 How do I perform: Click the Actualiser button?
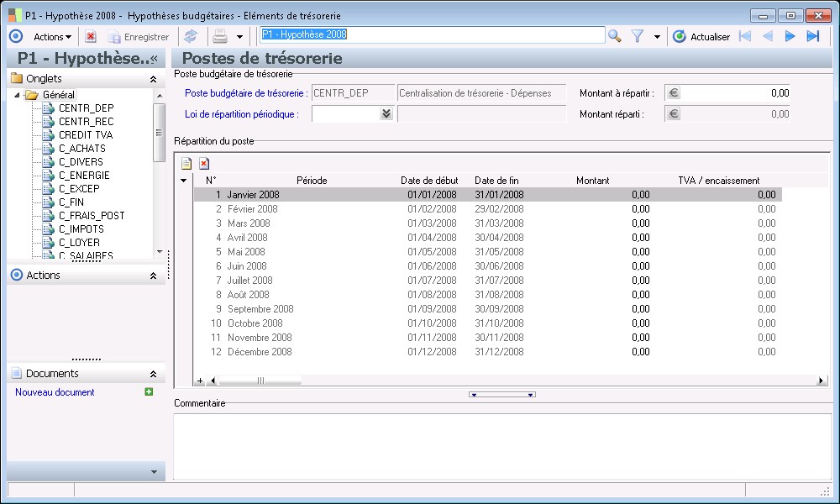click(701, 36)
